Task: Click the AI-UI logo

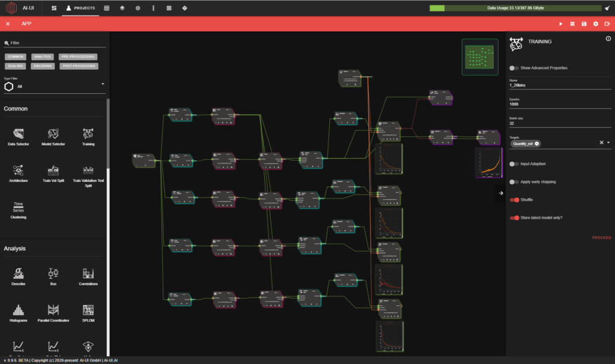Action: [x=11, y=8]
